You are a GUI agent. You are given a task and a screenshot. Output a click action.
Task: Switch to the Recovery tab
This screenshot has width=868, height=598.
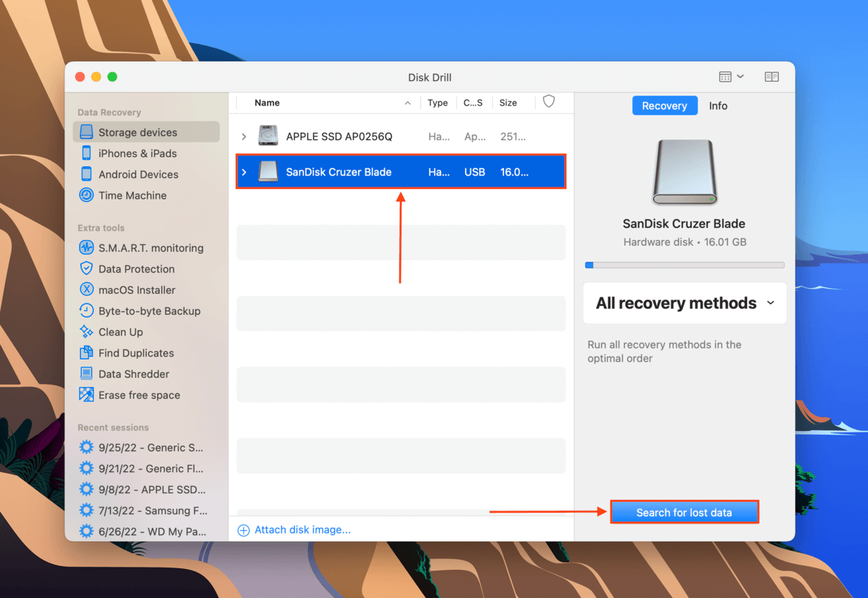[x=665, y=106]
